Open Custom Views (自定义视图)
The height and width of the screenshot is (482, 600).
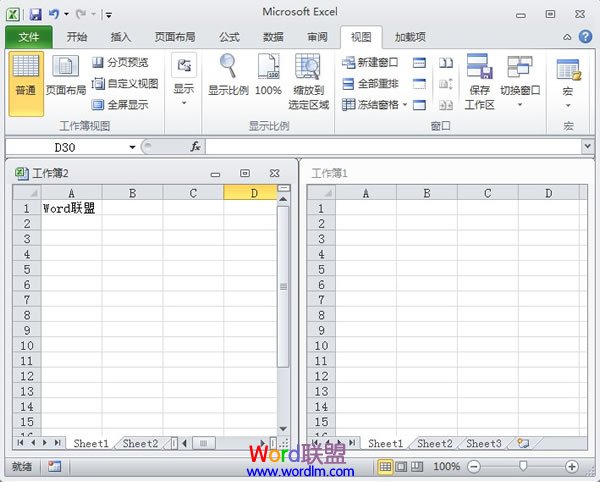[x=125, y=83]
